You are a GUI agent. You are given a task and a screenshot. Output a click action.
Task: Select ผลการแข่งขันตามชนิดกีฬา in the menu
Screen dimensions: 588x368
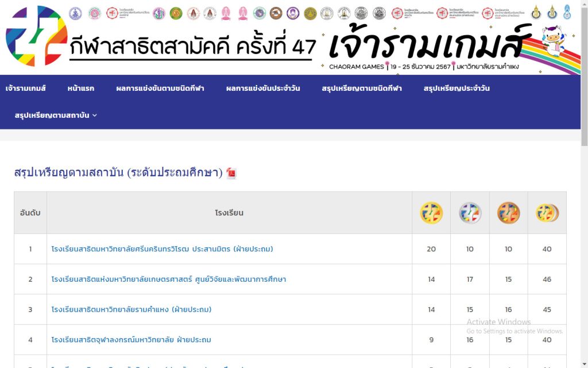[160, 89]
